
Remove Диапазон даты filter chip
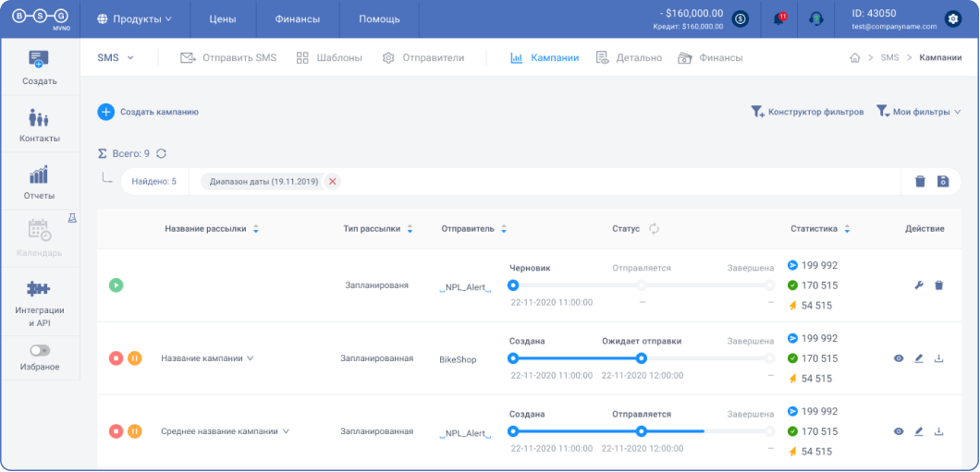point(333,182)
